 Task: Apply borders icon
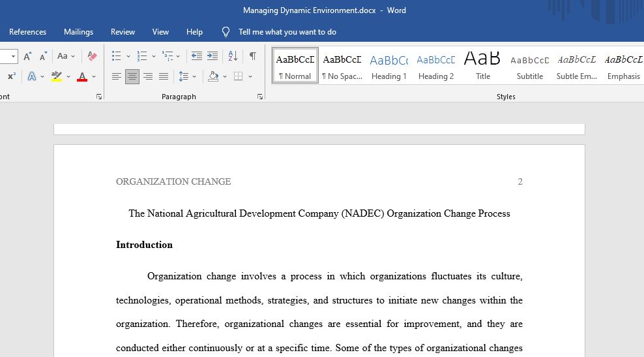pos(238,76)
